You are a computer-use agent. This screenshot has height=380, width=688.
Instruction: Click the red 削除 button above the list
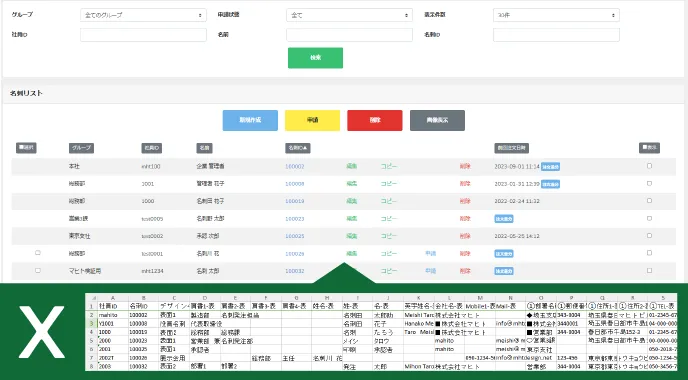(375, 120)
